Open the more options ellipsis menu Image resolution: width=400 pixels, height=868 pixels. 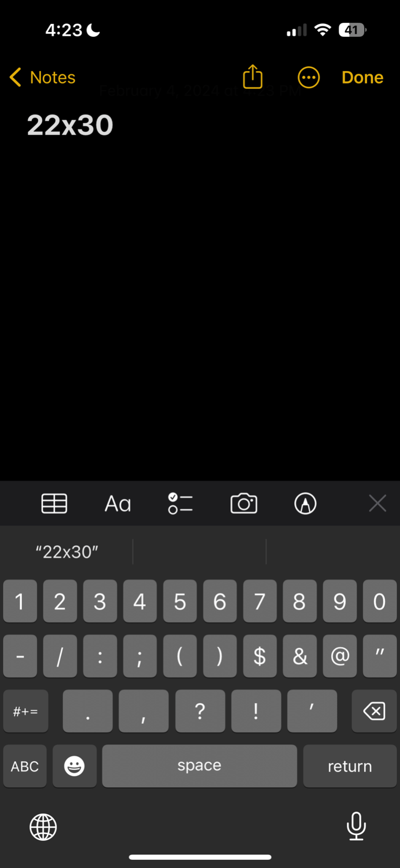click(308, 78)
